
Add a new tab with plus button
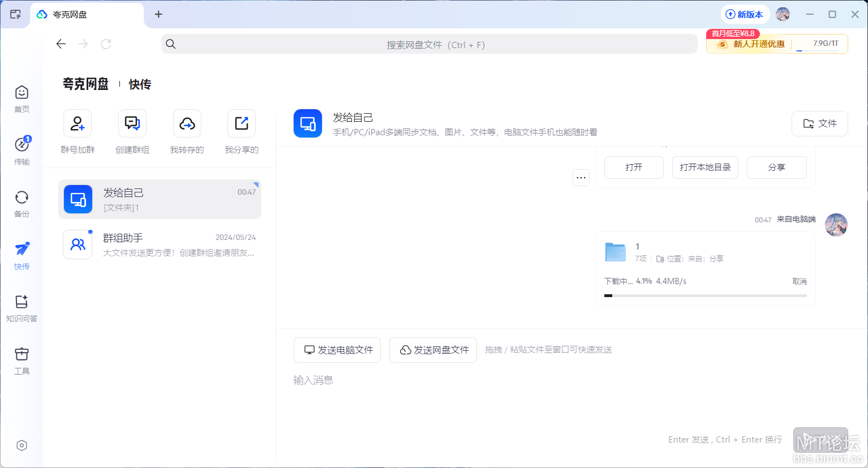pos(158,14)
